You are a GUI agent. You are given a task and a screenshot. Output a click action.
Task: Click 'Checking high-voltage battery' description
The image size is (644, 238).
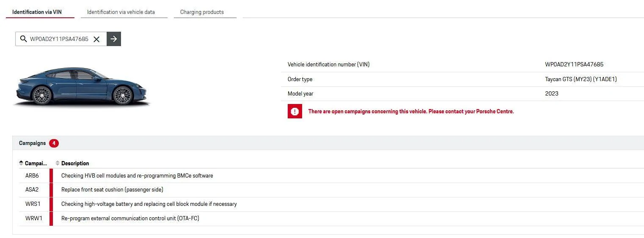[x=149, y=204]
